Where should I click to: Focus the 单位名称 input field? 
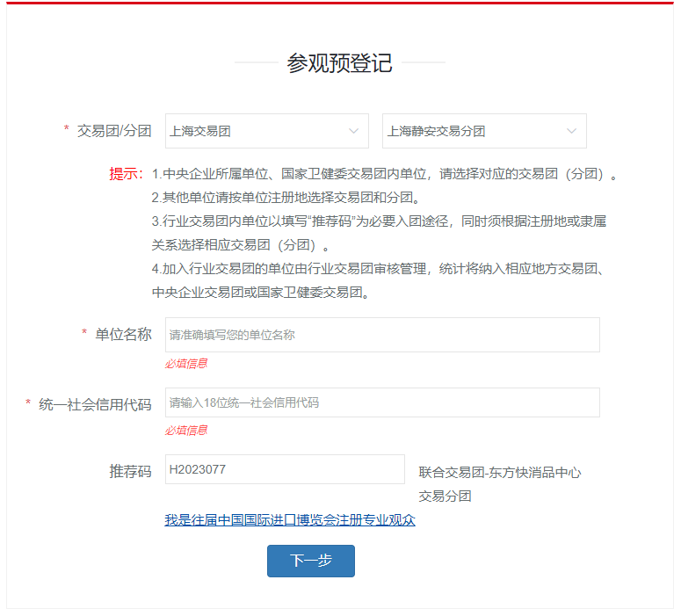382,335
